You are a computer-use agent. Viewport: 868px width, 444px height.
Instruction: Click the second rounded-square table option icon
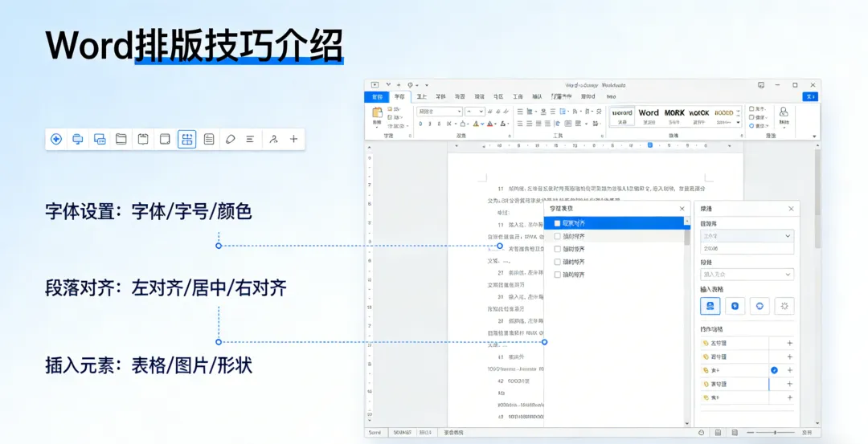pyautogui.click(x=735, y=306)
